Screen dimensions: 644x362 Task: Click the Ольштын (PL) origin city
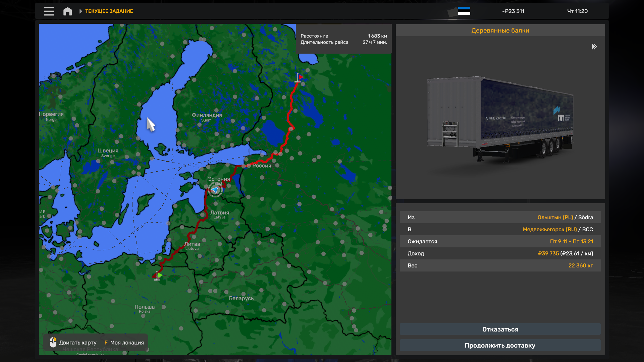coord(555,217)
